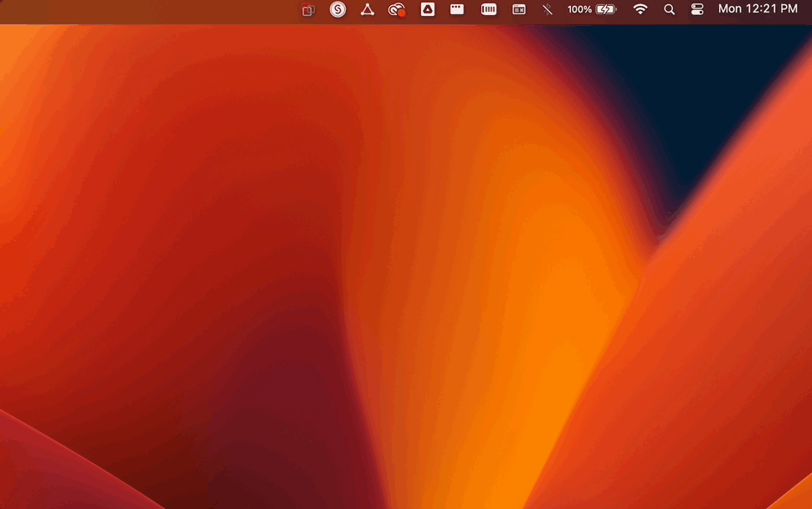Open the circled S menu bar icon
The width and height of the screenshot is (812, 509).
pyautogui.click(x=337, y=9)
